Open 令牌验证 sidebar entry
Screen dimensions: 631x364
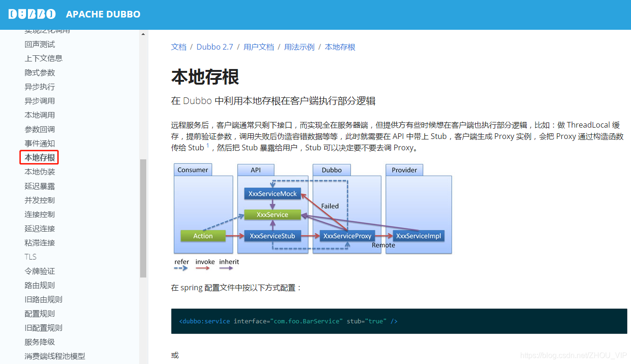click(40, 271)
